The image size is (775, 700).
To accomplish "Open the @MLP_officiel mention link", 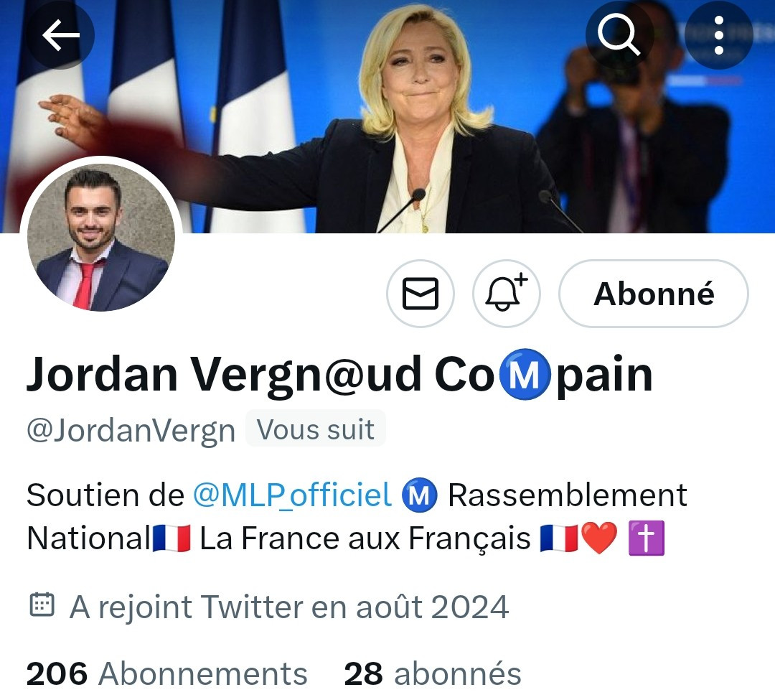I will 292,495.
